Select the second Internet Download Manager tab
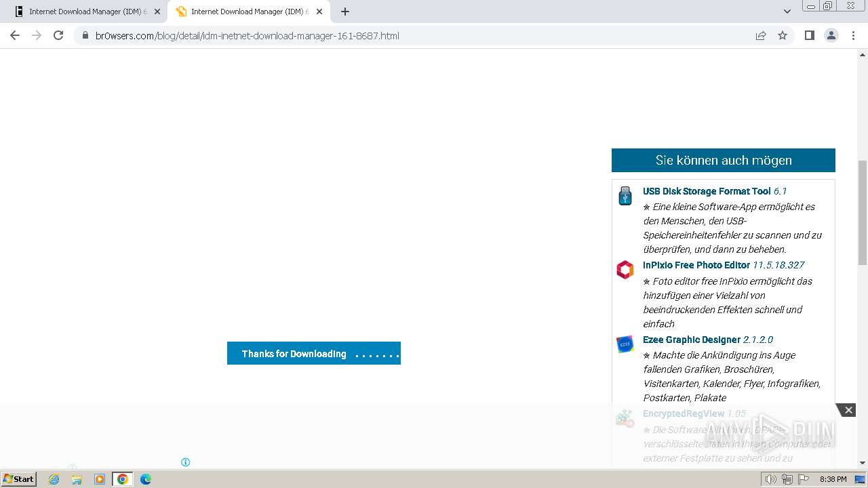The image size is (868, 488). [x=248, y=12]
